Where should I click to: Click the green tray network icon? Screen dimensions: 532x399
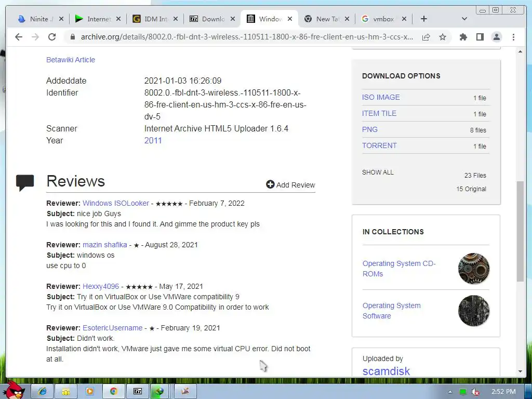(463, 392)
